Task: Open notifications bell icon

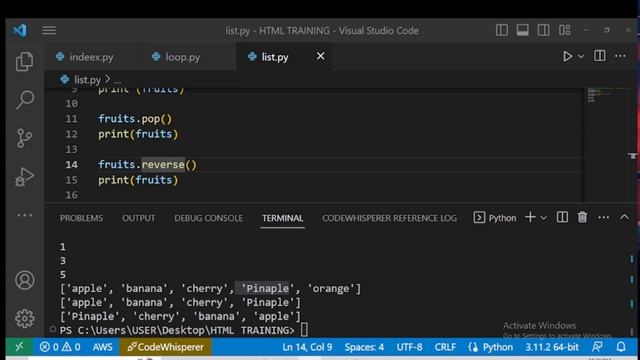Action: (621, 347)
